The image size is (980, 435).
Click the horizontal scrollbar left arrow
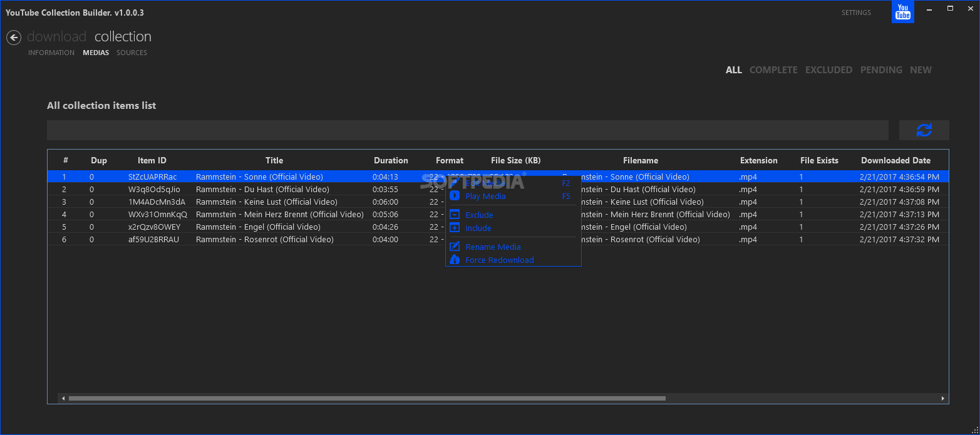coord(63,398)
